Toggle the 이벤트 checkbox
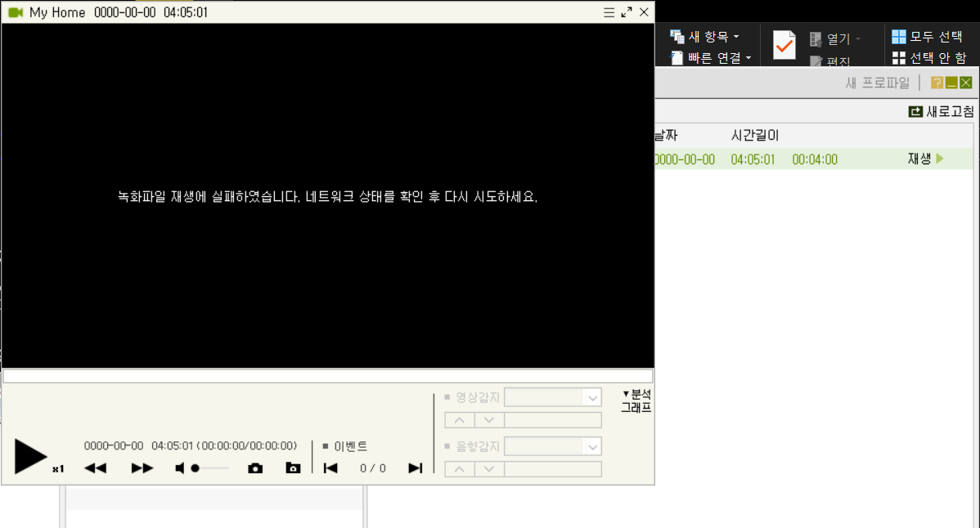 (x=325, y=446)
